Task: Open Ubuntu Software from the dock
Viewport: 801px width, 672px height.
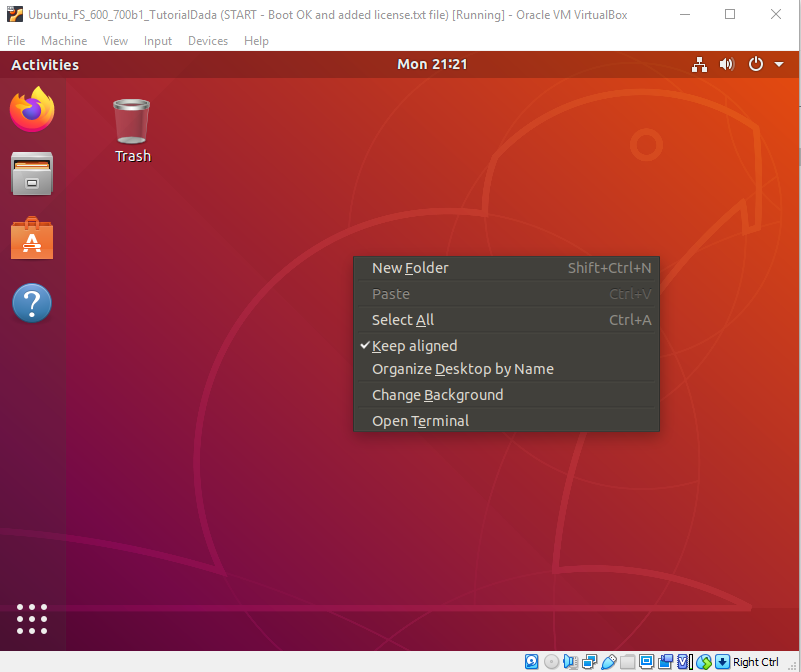Action: click(32, 239)
